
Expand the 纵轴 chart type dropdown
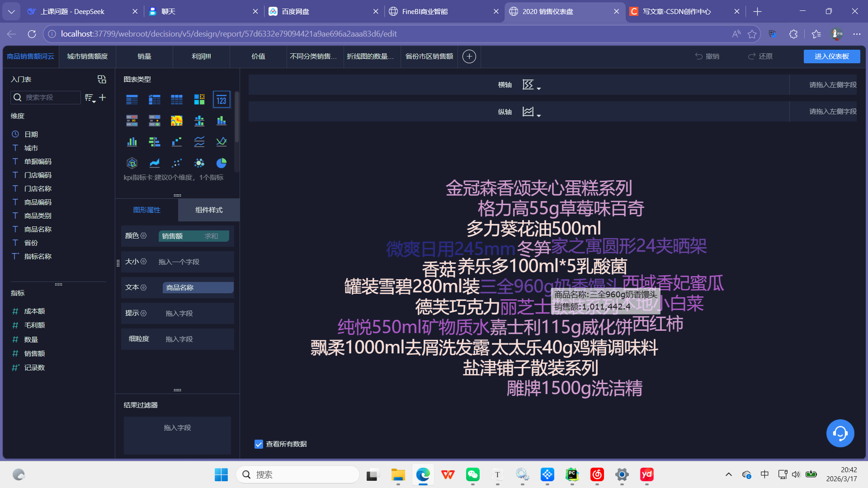point(531,112)
